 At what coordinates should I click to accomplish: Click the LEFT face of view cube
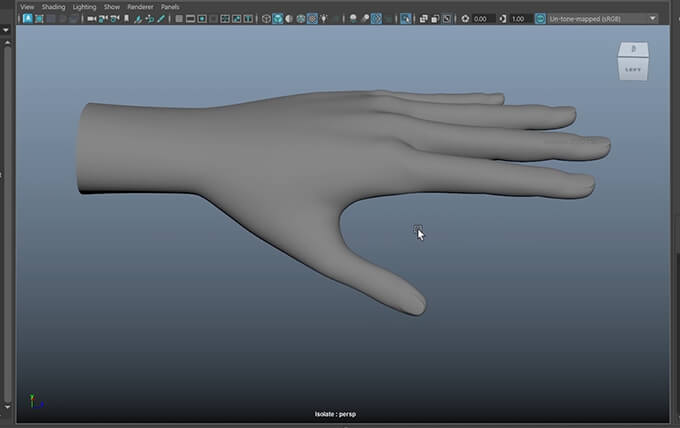632,69
